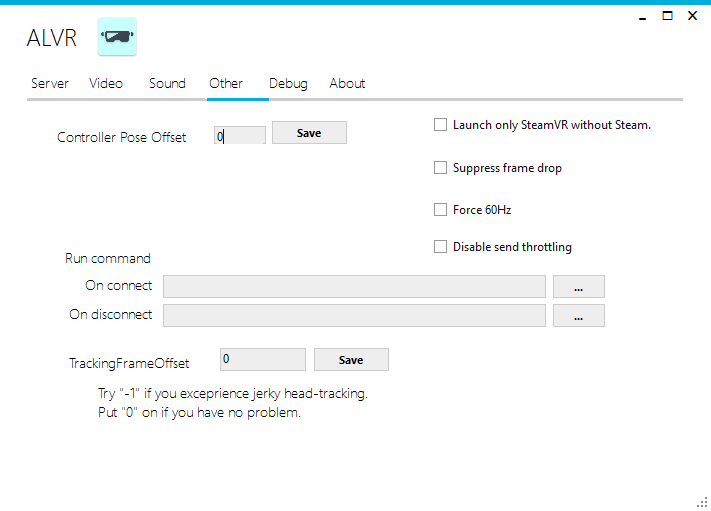The height and width of the screenshot is (511, 711).
Task: Click the 'Put "0" on' hint line
Action: [200, 413]
